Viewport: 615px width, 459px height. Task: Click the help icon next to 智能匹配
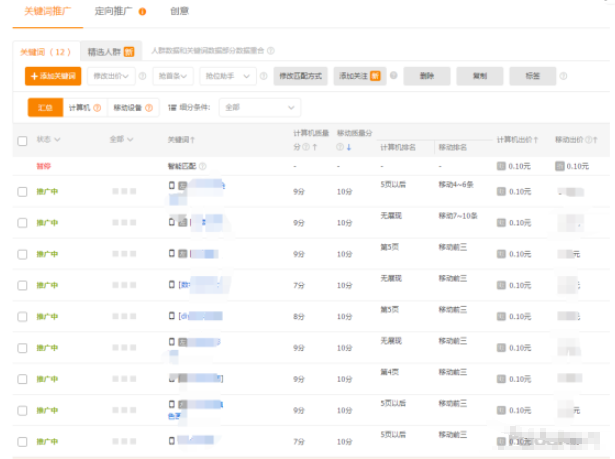[202, 166]
